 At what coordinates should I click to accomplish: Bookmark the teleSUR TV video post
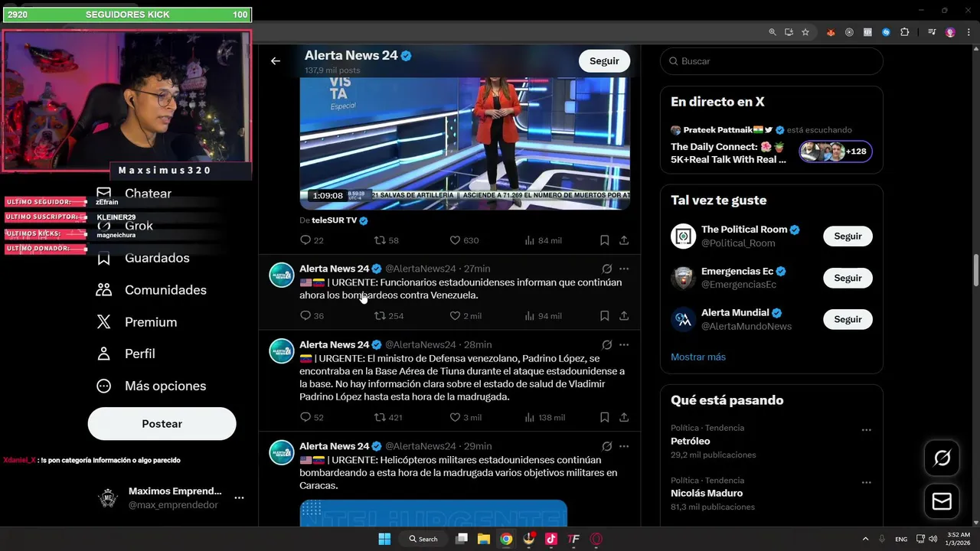tap(604, 240)
